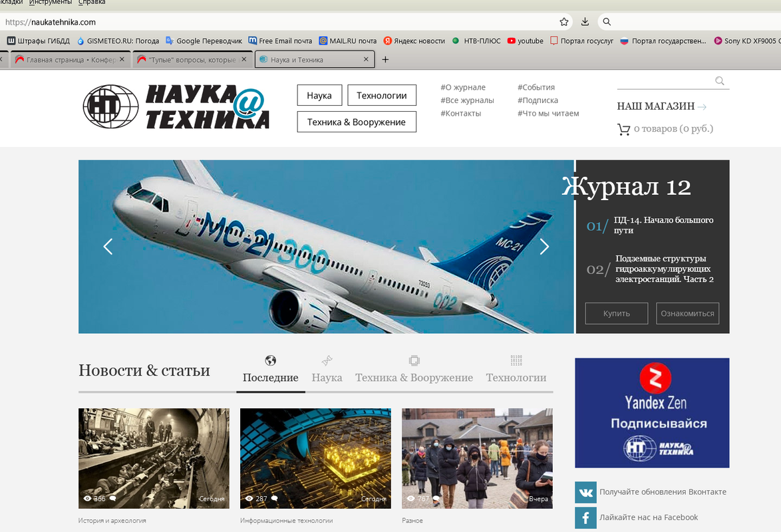The image size is (781, 532).
Task: Open the #Все журналы link
Action: pyautogui.click(x=467, y=100)
